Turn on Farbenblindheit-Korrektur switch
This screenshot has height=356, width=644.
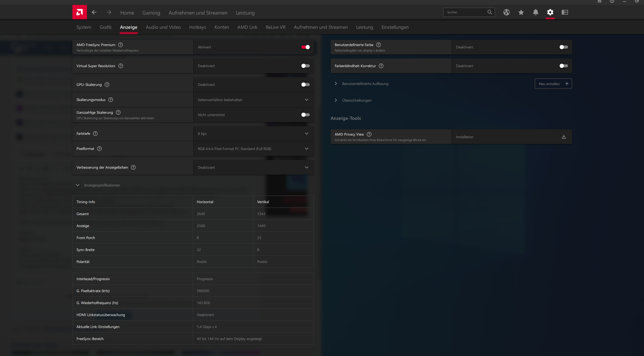tap(564, 66)
